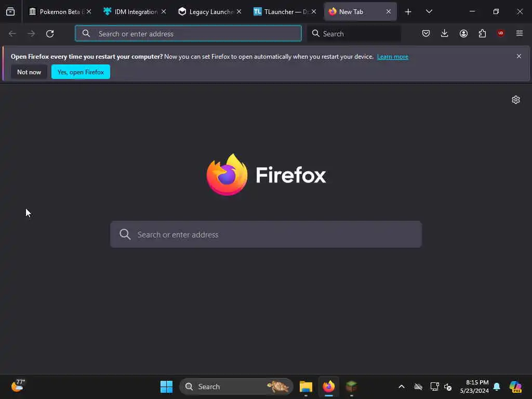Click Yes, open Firefox button
532x399 pixels.
[x=81, y=72]
